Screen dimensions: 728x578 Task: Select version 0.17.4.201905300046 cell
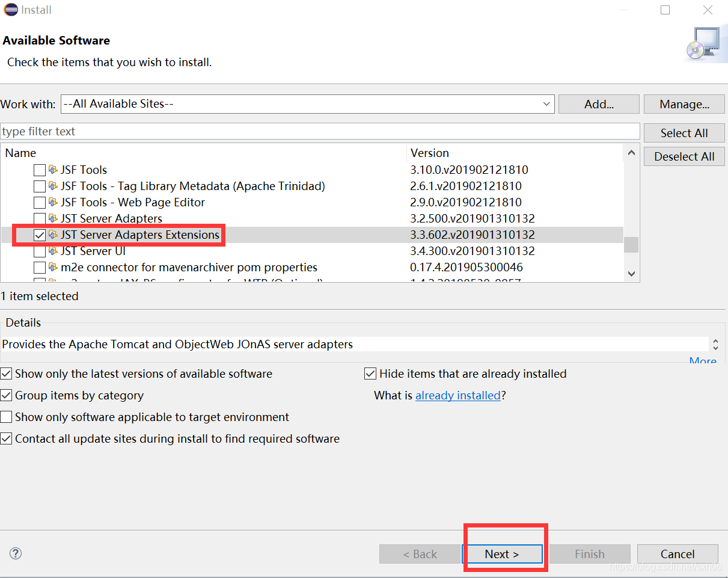466,267
